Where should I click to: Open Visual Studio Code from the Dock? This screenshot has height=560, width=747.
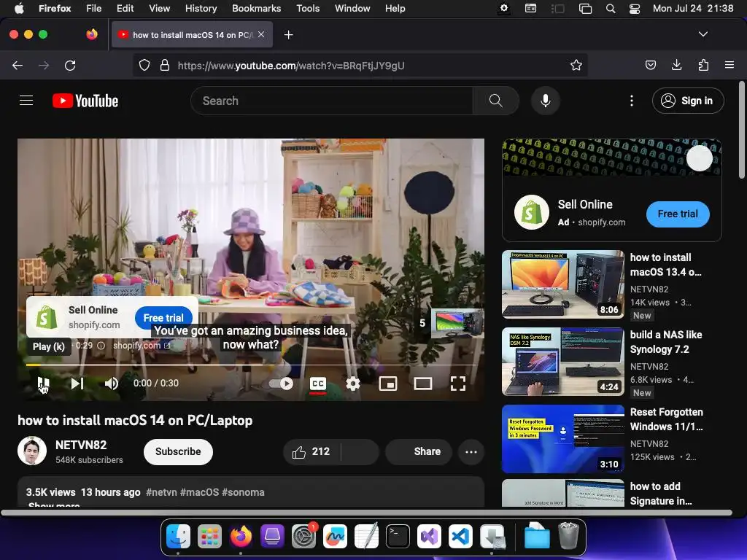pyautogui.click(x=460, y=536)
